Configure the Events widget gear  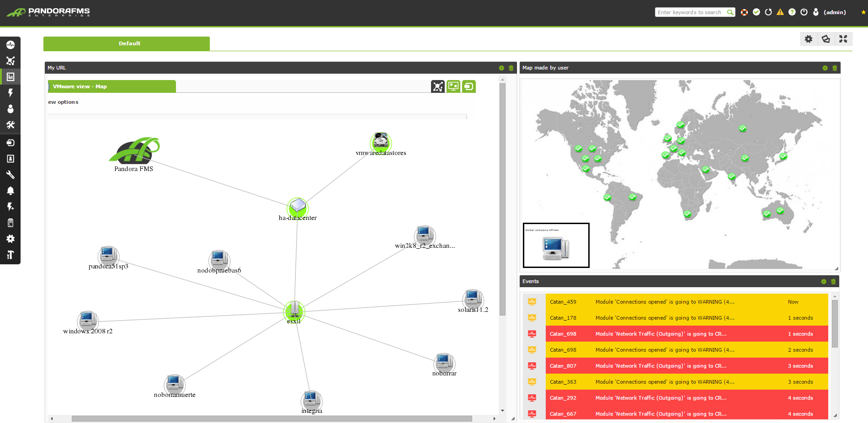[824, 282]
